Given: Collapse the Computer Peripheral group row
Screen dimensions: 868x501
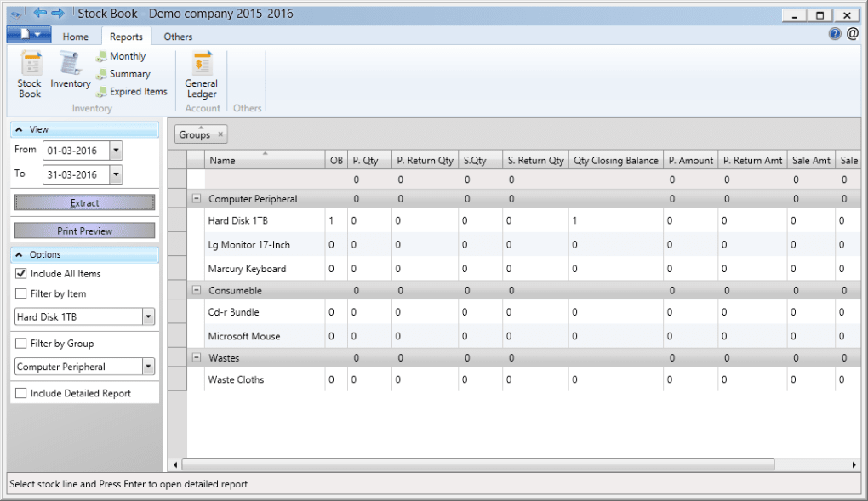Looking at the screenshot, I should click(196, 198).
